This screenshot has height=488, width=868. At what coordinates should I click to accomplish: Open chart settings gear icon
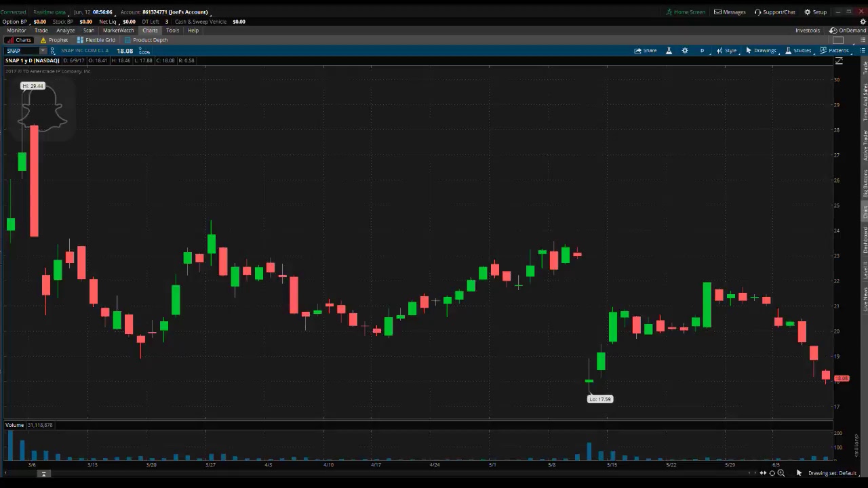[685, 51]
